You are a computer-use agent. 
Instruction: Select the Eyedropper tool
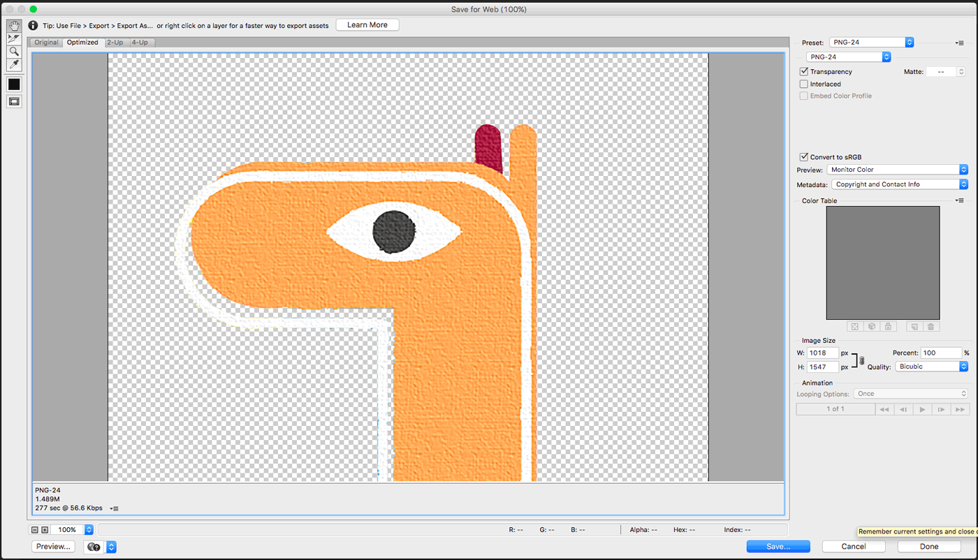pos(14,65)
